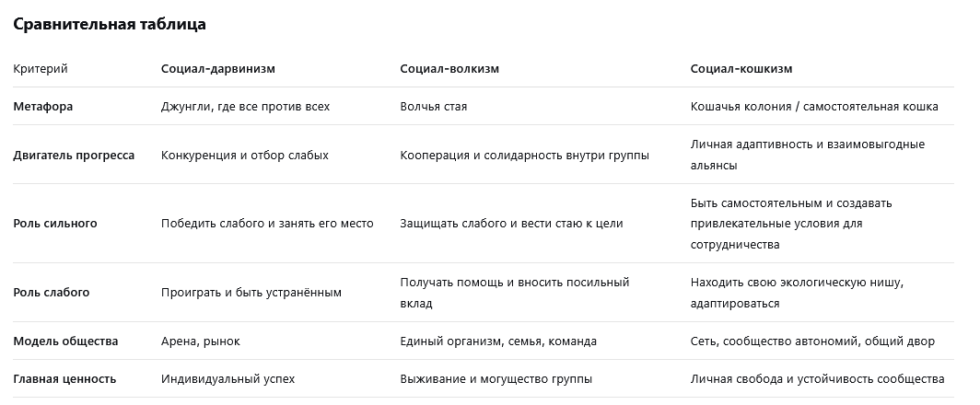The image size is (980, 405).
Task: Click 'Проиграть и быть устранённым' cell
Action: (x=251, y=293)
